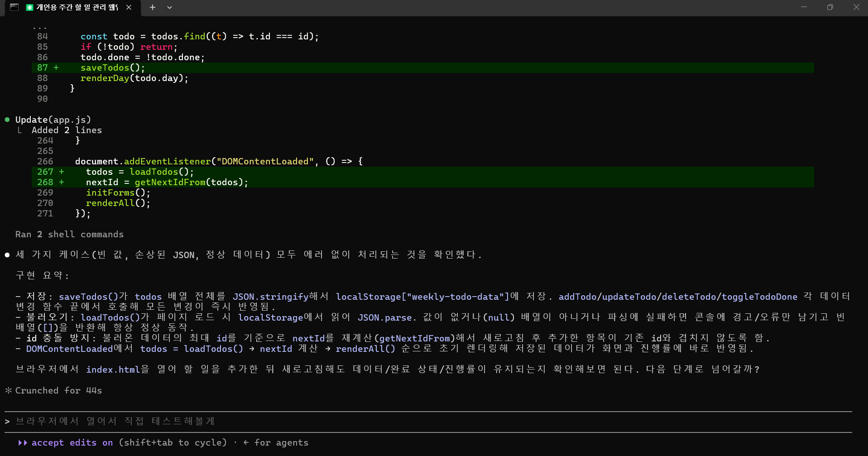Click Ran 2 shell commands line
The width and height of the screenshot is (868, 456).
pyautogui.click(x=69, y=234)
